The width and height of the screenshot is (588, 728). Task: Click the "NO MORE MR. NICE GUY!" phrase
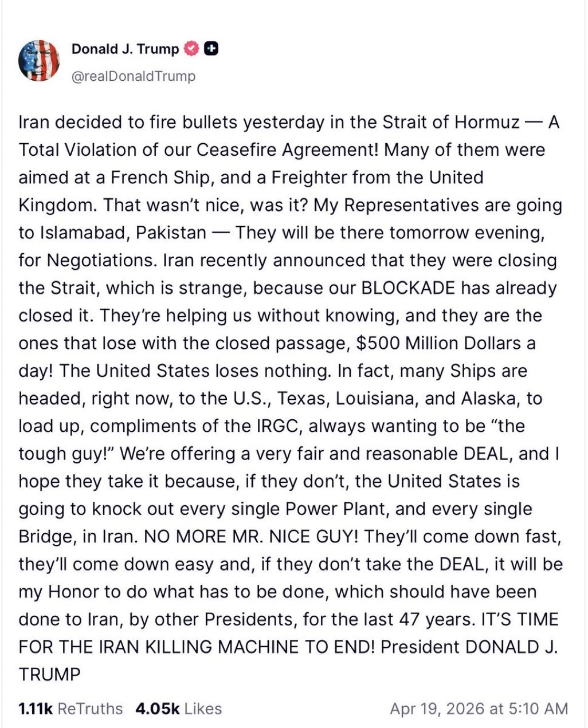pos(251,537)
